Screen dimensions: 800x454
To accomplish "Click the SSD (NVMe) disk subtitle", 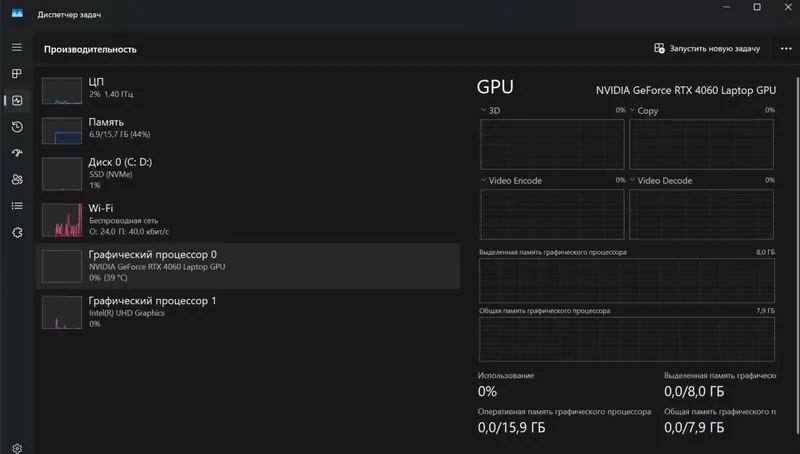I will point(110,174).
